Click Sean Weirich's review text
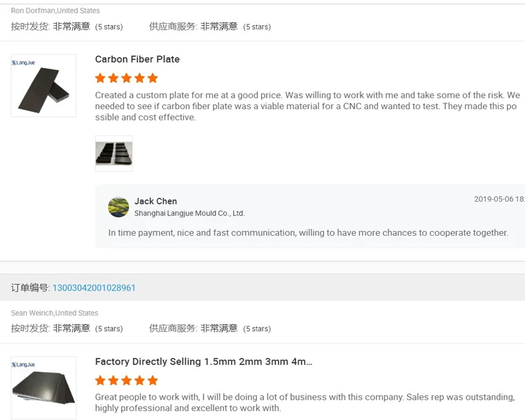This screenshot has width=525, height=420. point(304,402)
